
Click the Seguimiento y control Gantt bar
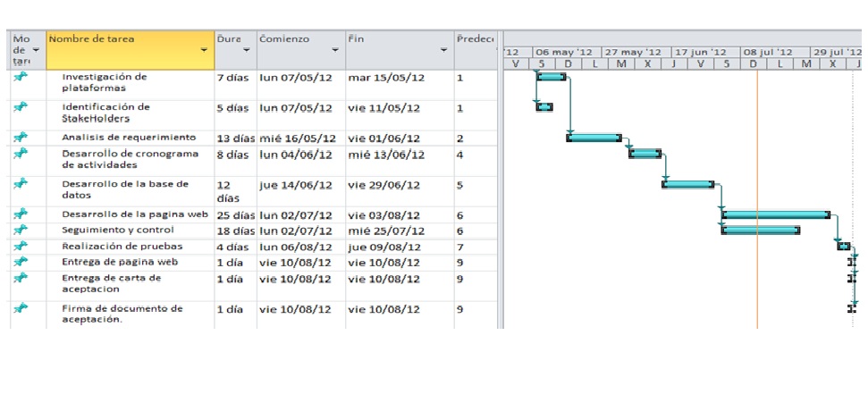(x=761, y=231)
